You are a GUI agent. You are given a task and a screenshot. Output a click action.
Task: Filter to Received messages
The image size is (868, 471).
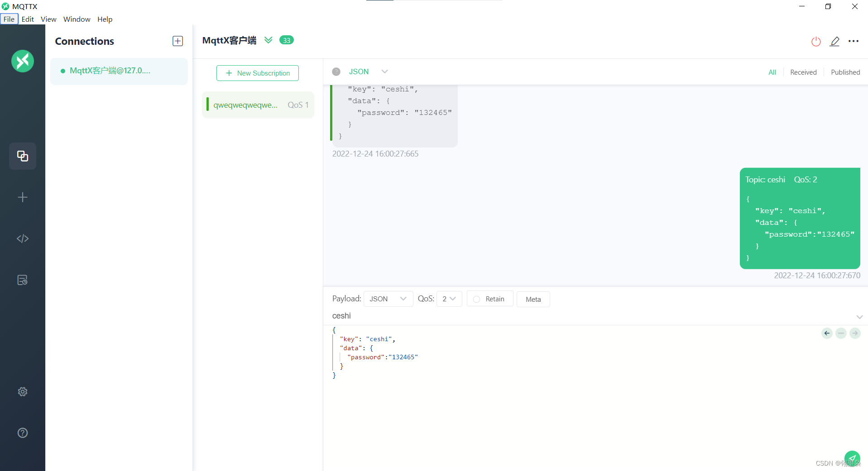pyautogui.click(x=803, y=72)
